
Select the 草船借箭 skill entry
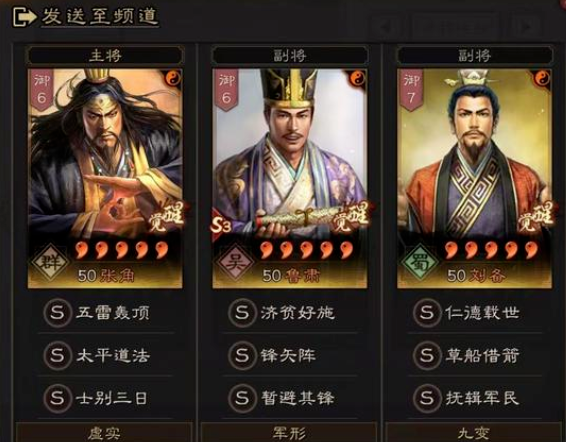click(474, 355)
